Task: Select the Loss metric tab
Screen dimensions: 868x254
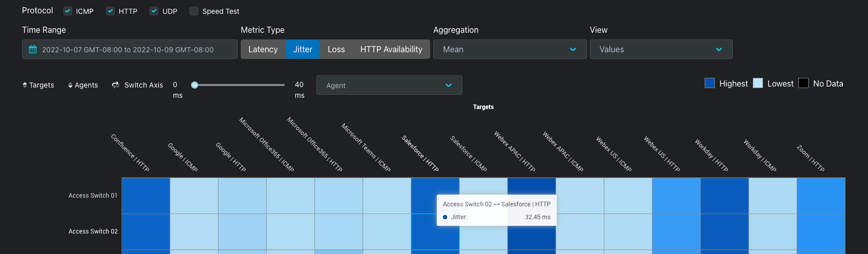Action: coord(336,49)
